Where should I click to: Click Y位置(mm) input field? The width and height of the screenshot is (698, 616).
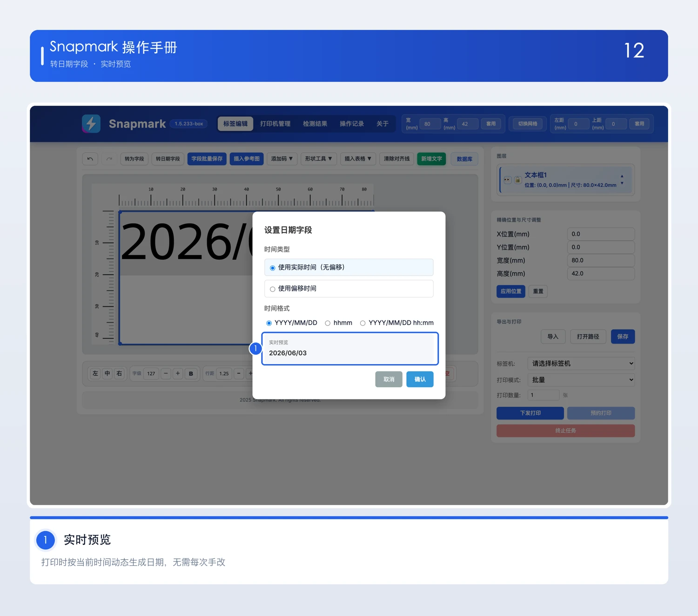pos(601,247)
